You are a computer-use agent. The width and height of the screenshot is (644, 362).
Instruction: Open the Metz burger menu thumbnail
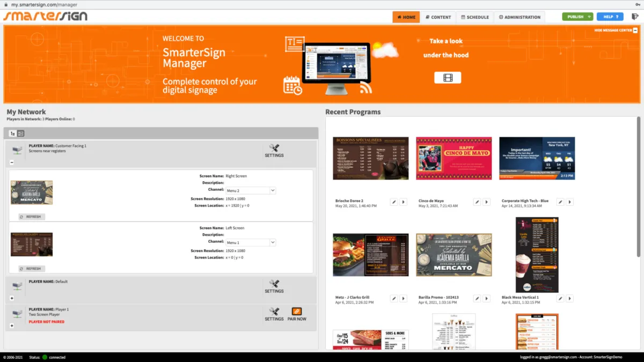click(370, 255)
